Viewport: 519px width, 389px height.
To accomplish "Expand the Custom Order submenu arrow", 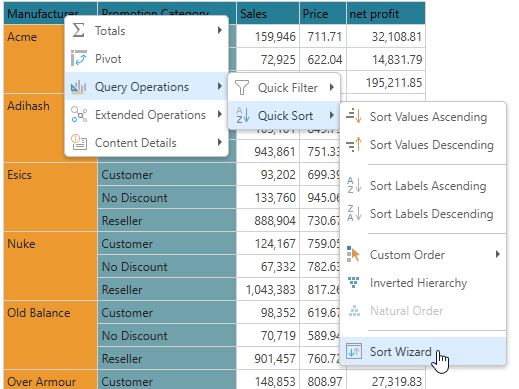I will 498,254.
